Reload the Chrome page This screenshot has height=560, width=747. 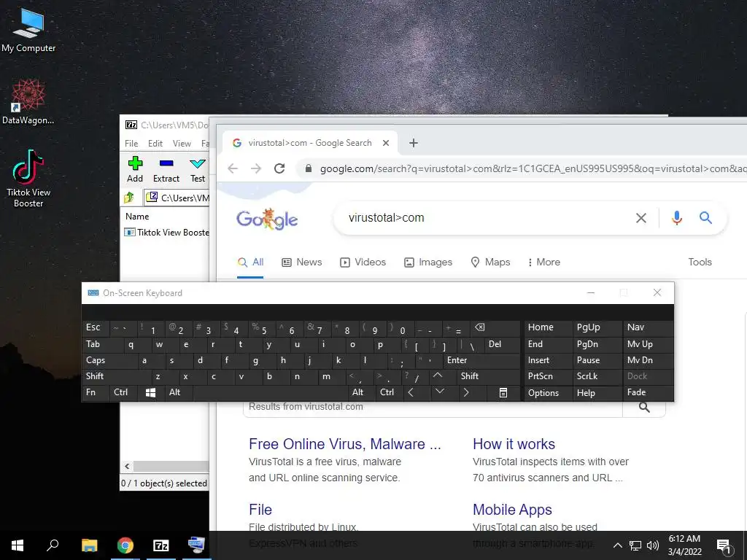coord(279,168)
